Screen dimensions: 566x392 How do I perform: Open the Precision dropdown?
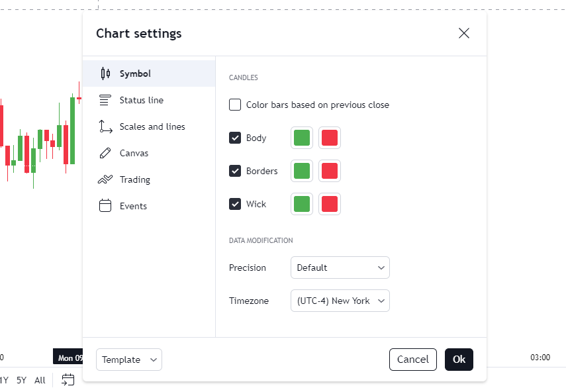[x=340, y=268]
